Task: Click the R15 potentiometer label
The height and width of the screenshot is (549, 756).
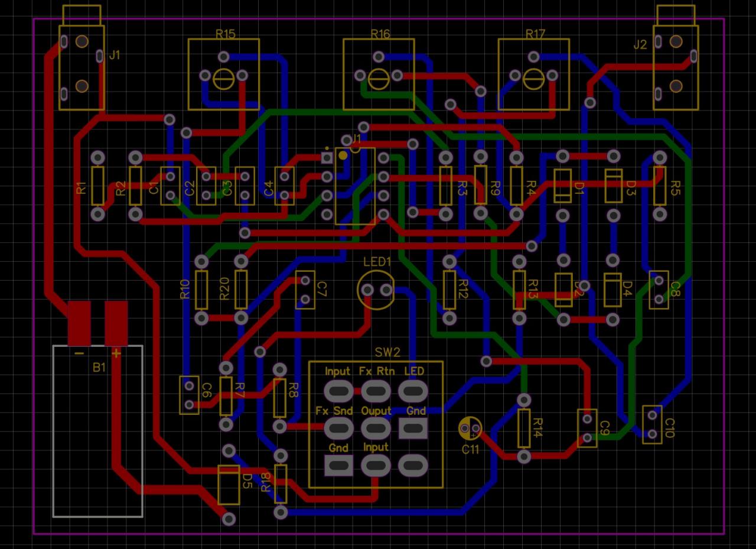Action: (225, 34)
